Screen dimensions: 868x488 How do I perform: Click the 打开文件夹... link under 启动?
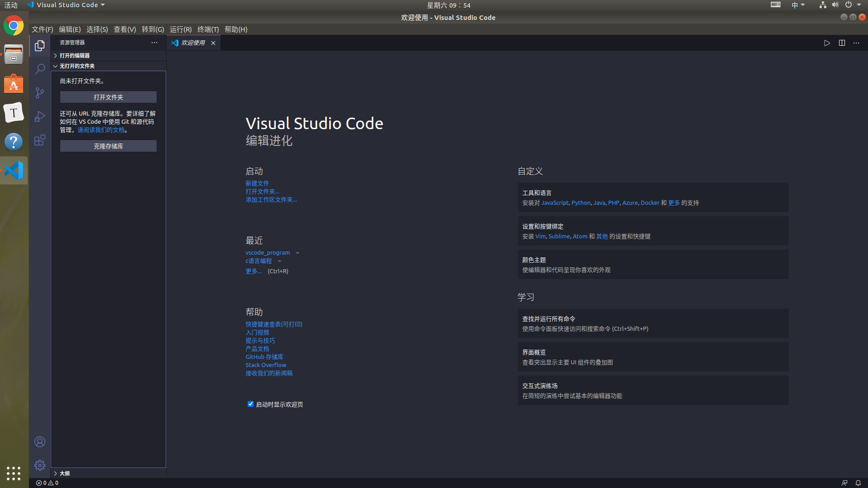tap(263, 192)
